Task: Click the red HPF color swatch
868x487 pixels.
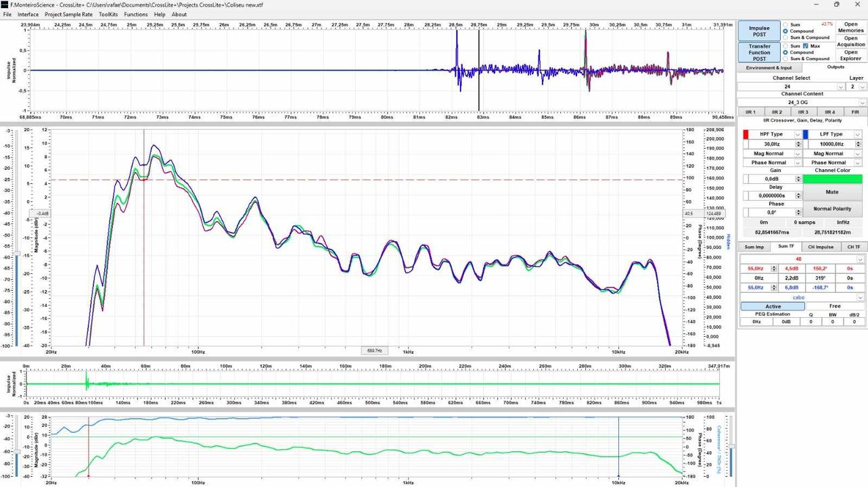Action: click(x=746, y=135)
